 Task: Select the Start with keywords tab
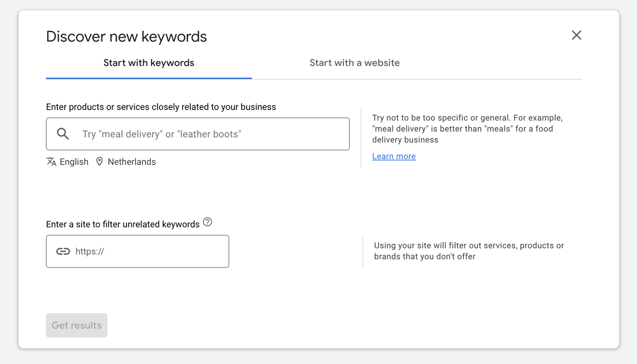pos(149,63)
